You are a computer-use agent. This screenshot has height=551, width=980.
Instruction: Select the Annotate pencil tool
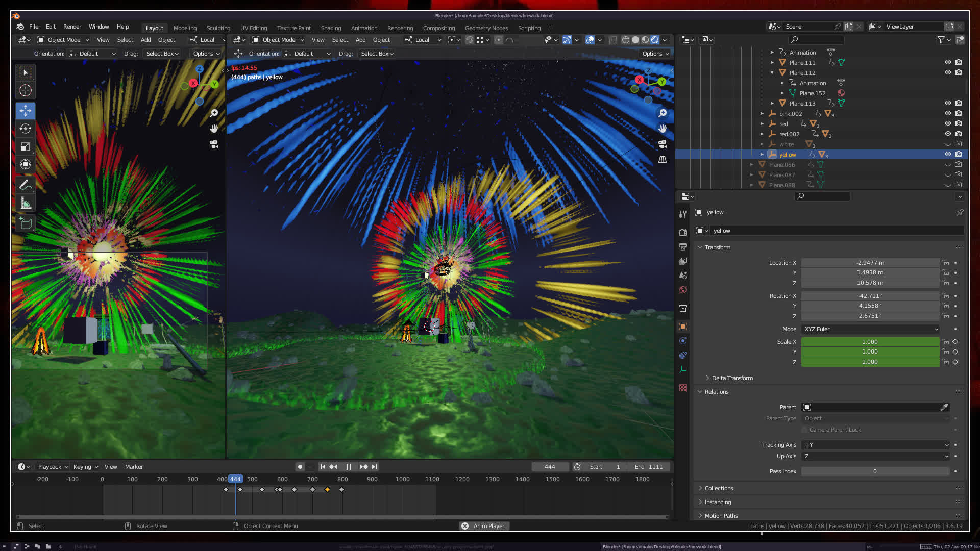pos(26,185)
